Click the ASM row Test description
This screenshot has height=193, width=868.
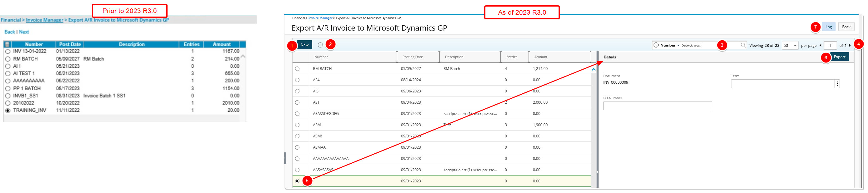[x=447, y=125]
